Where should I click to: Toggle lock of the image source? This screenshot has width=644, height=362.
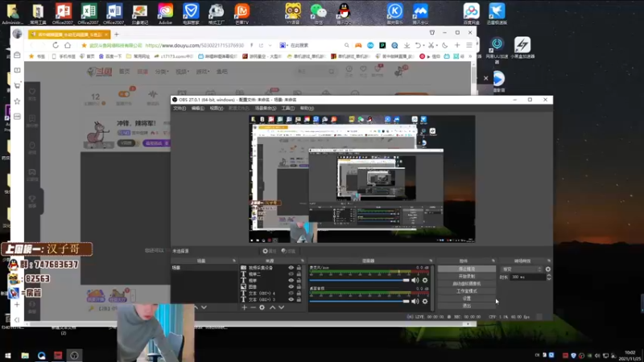tap(299, 286)
